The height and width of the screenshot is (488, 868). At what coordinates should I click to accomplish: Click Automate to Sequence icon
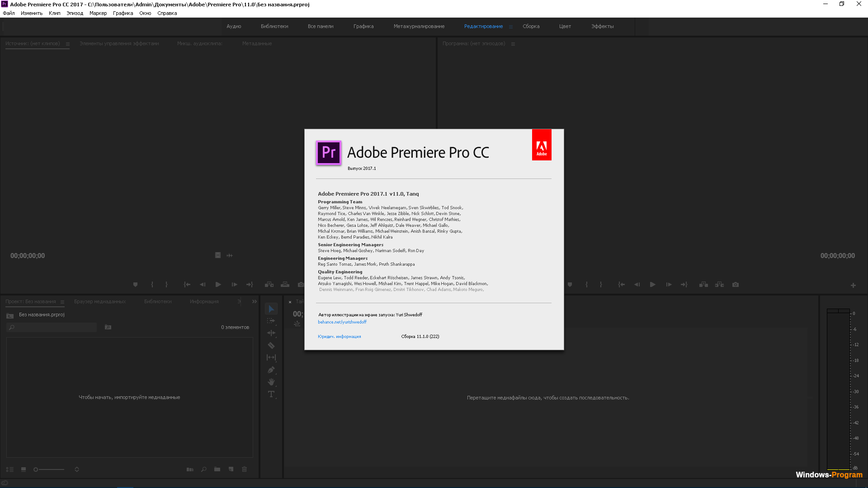coord(190,469)
